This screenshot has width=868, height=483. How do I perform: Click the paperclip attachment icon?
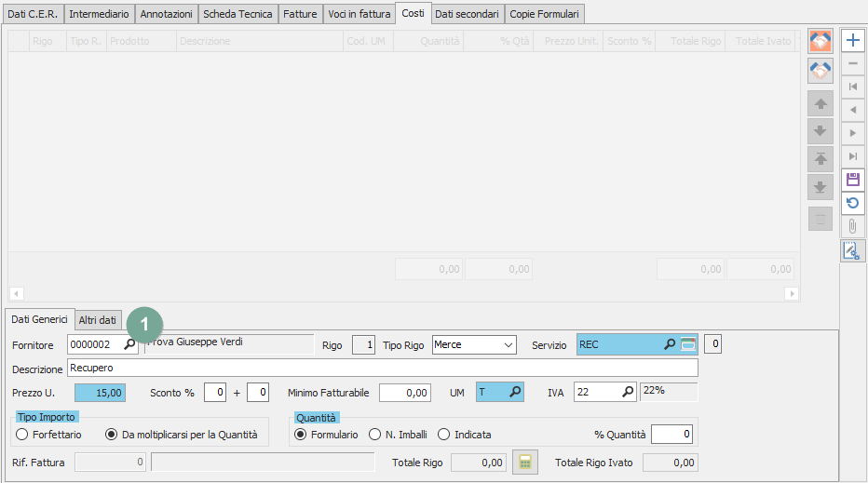[852, 226]
